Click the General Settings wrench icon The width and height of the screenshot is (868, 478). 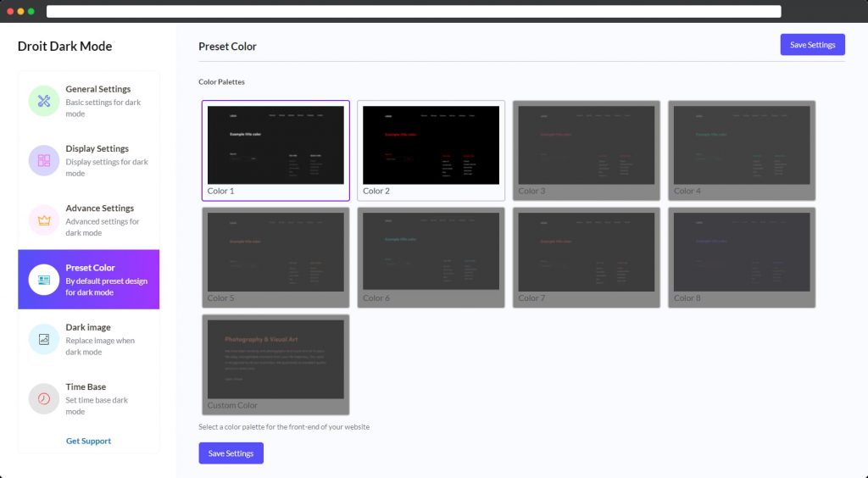coord(44,101)
